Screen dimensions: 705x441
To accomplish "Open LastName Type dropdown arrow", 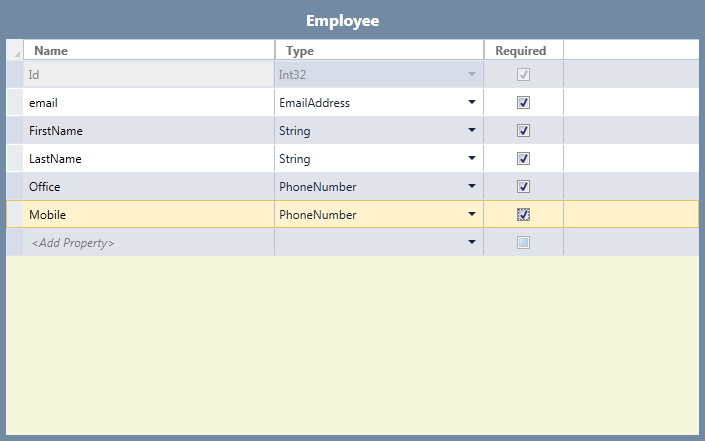I will pos(471,158).
